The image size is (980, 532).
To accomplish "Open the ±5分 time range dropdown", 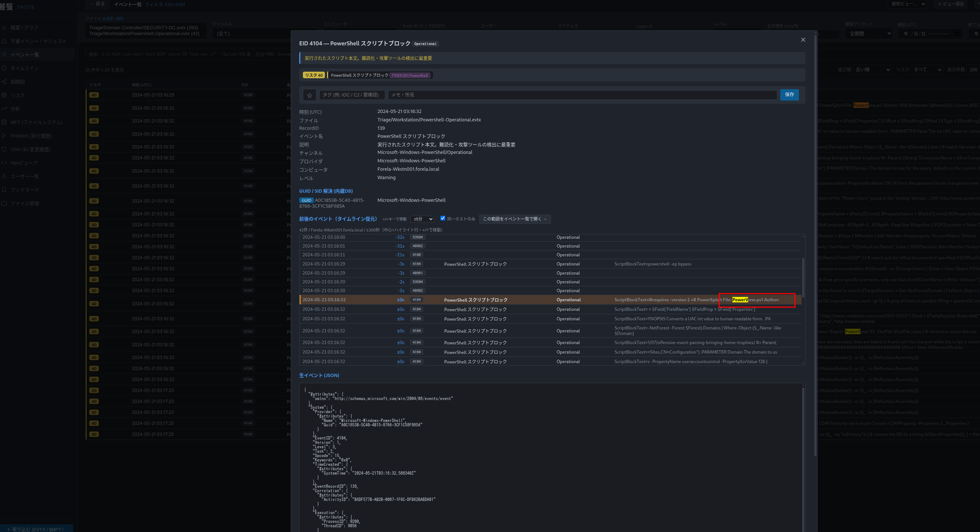I will pyautogui.click(x=422, y=219).
